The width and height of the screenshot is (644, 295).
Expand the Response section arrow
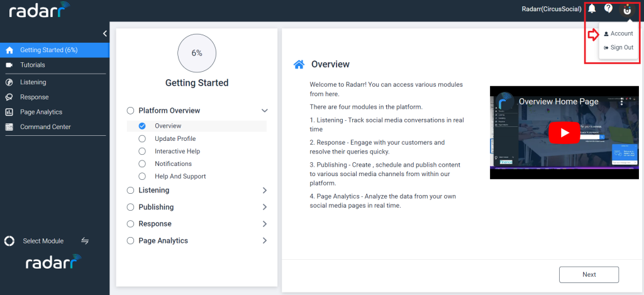tap(265, 224)
